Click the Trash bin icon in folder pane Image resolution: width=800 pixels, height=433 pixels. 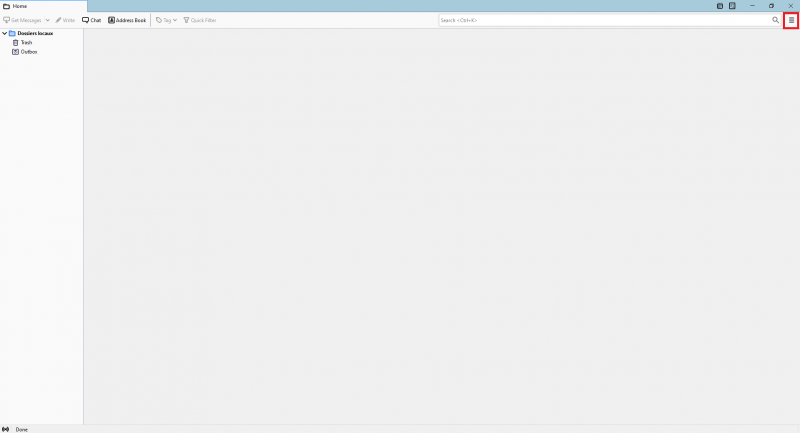pyautogui.click(x=15, y=42)
